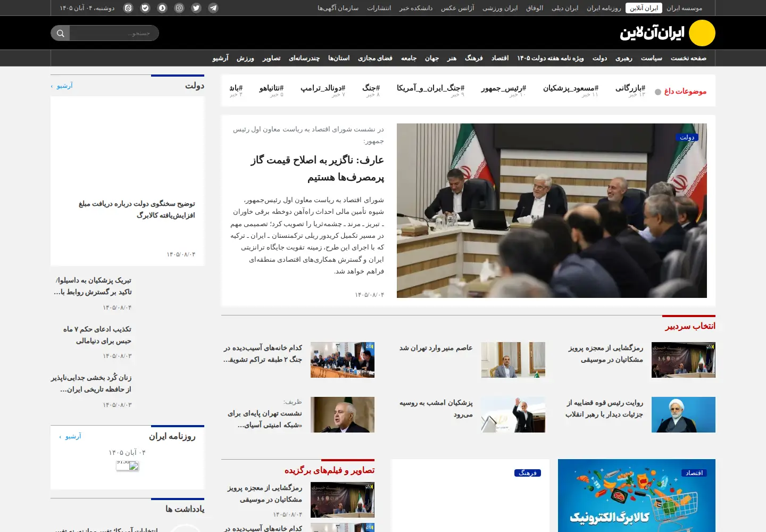This screenshot has width=766, height=532.
Task: Open پزشکیان امشب به روسیه می‌رود headline
Action: [x=436, y=409]
